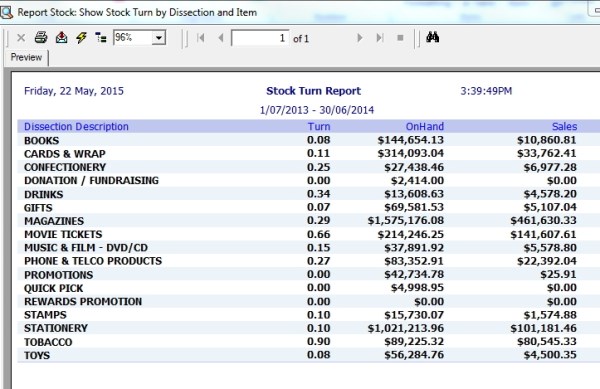Viewport: 600px width, 389px height.
Task: Click TOBACCO turn value 0.90
Action: pyautogui.click(x=318, y=342)
